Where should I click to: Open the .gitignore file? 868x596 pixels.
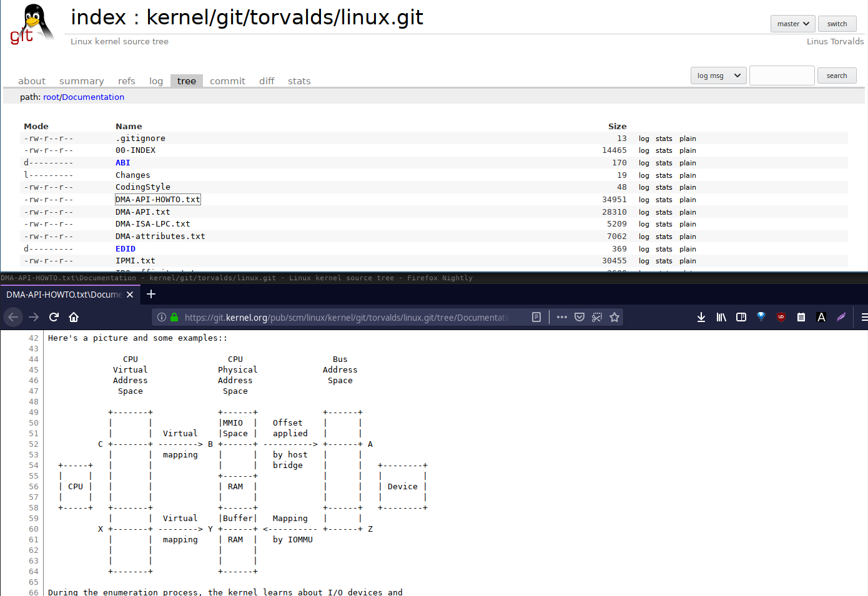tap(141, 139)
